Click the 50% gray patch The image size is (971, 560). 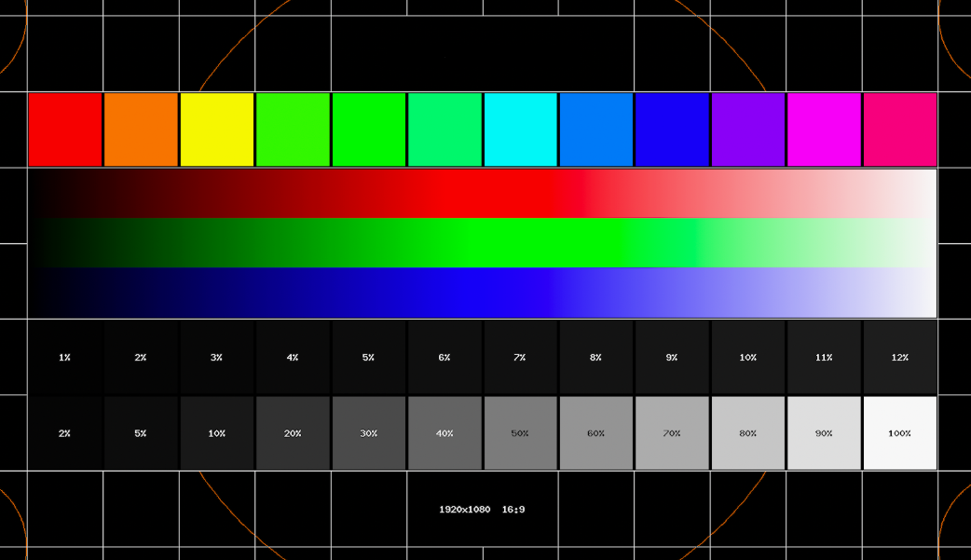(x=521, y=433)
